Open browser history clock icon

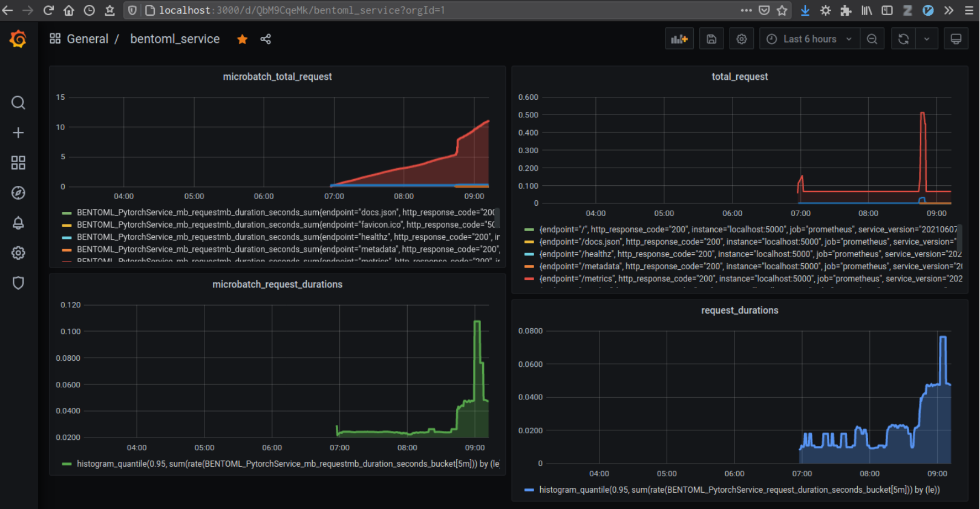[89, 10]
